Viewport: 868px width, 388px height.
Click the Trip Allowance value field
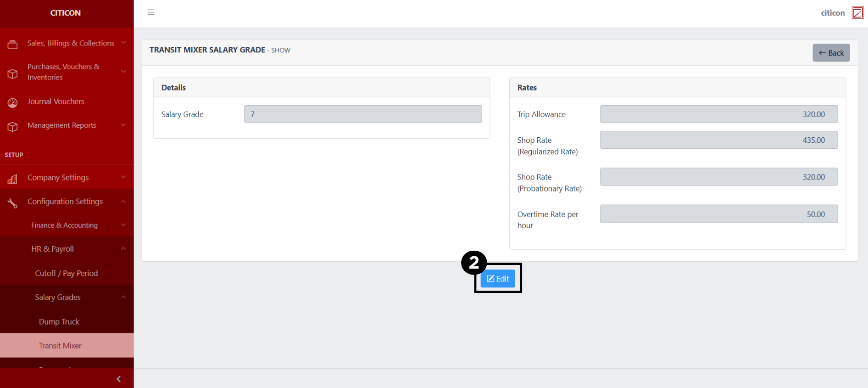click(718, 114)
